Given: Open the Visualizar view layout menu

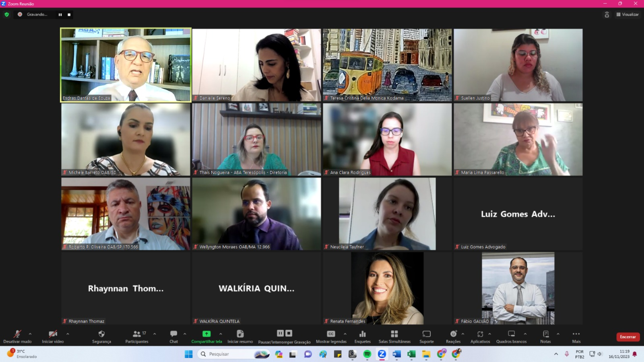Looking at the screenshot, I should point(627,14).
